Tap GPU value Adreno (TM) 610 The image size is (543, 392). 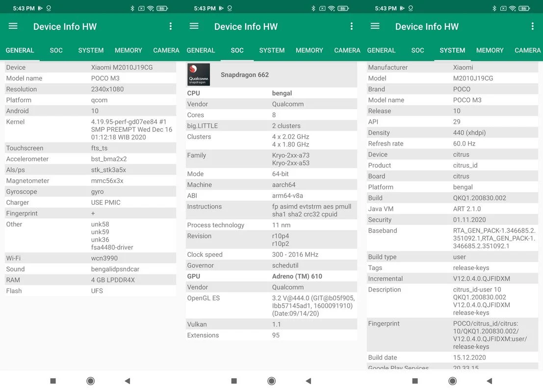tap(297, 276)
